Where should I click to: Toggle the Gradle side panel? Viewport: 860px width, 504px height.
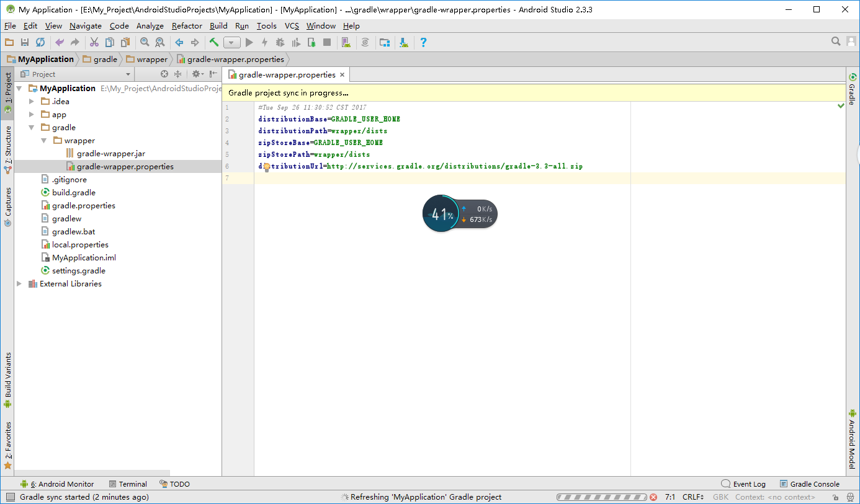(x=852, y=89)
